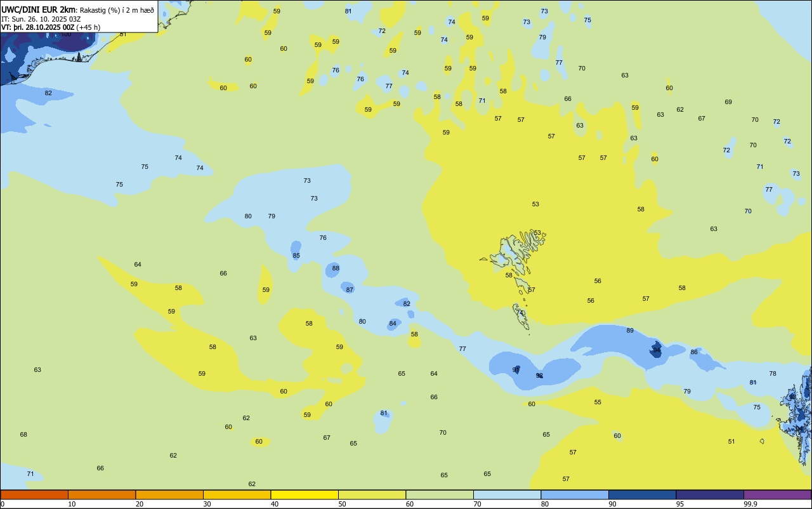The width and height of the screenshot is (812, 509).
Task: Click the orange-red 0–10 legend color segment
Action: (x=34, y=494)
